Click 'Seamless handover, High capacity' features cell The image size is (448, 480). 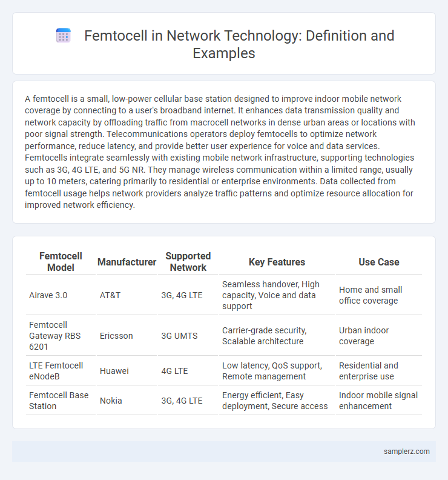click(277, 295)
